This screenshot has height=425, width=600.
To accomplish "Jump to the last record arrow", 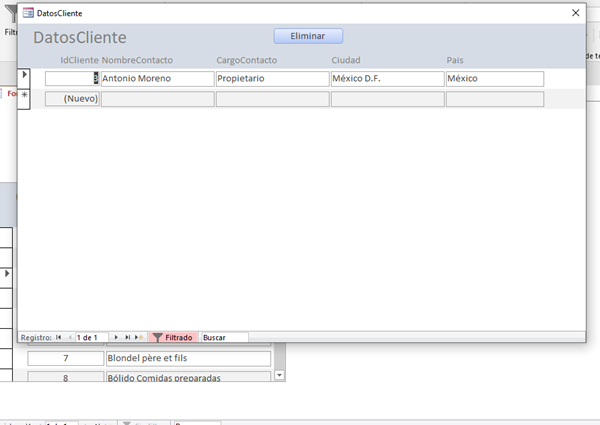I will 127,337.
